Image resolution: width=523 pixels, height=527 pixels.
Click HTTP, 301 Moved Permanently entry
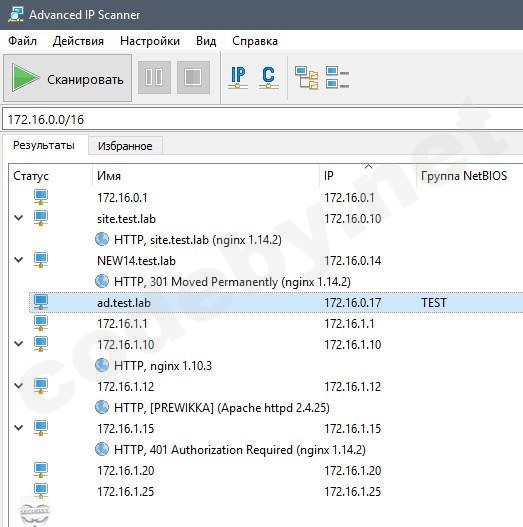click(232, 282)
